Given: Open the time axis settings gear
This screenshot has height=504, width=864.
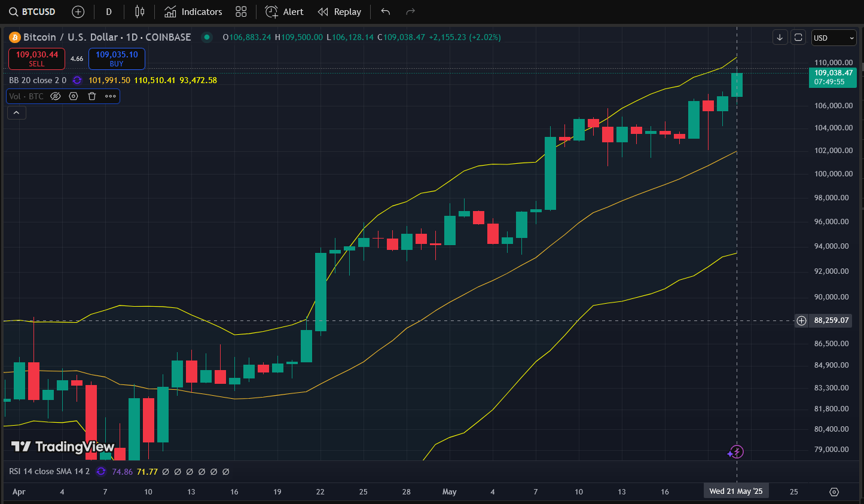Looking at the screenshot, I should 834,491.
